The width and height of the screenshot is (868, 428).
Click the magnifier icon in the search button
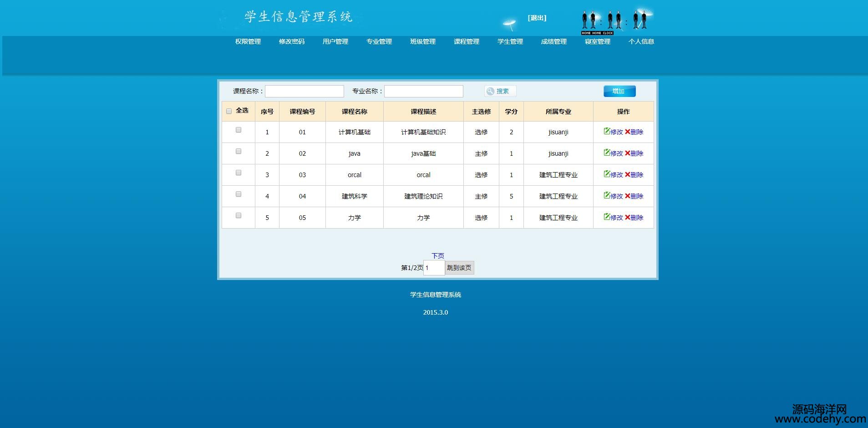coord(490,91)
